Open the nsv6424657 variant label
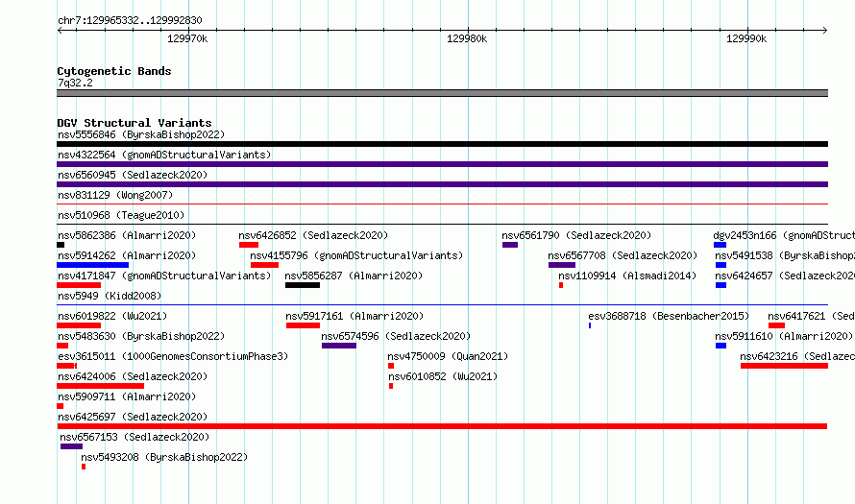Viewport: 855px width, 504px height. tap(785, 276)
